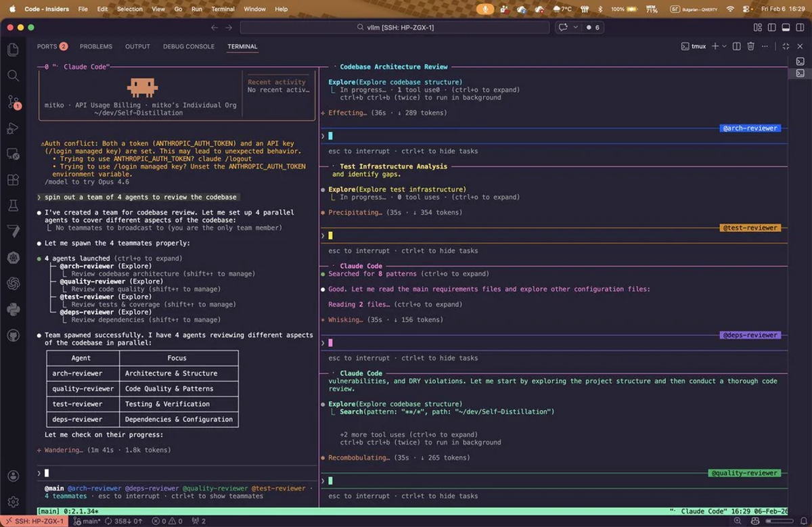Select the first terminal in side list
This screenshot has width=812, height=527.
(800, 62)
